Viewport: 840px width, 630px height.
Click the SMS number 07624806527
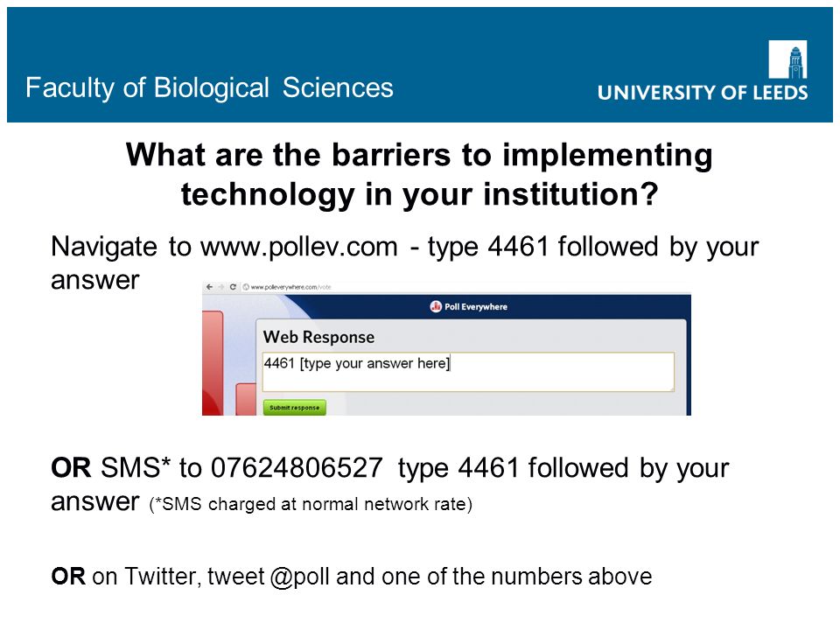tap(297, 467)
